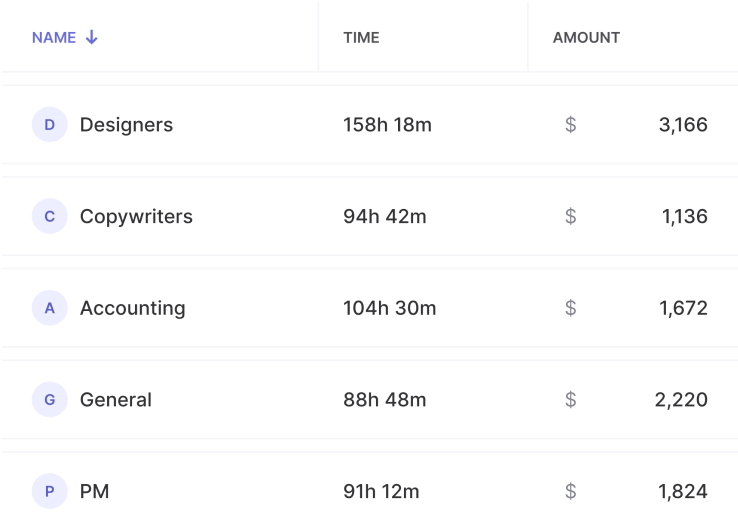The height and width of the screenshot is (528, 738).
Task: Click the D avatar icon for Designers
Action: tap(50, 125)
